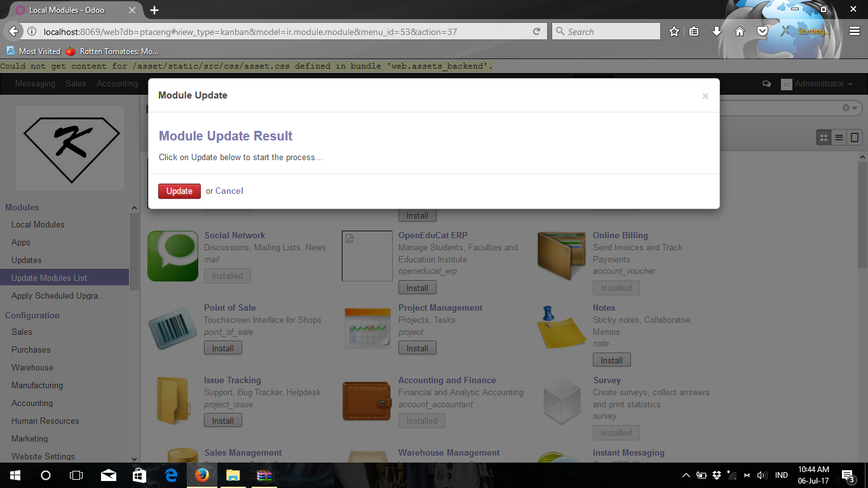Save to Pocket icon
The height and width of the screenshot is (488, 868).
[762, 31]
